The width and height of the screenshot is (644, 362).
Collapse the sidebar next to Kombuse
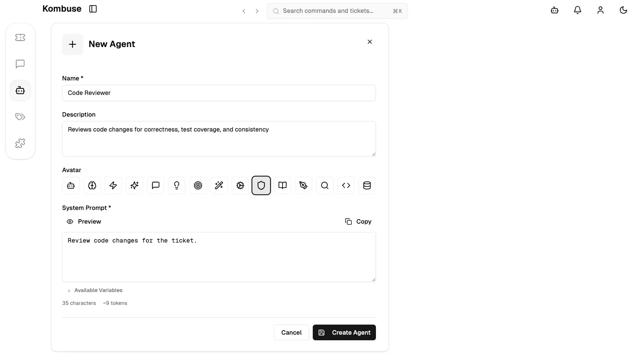click(x=93, y=8)
